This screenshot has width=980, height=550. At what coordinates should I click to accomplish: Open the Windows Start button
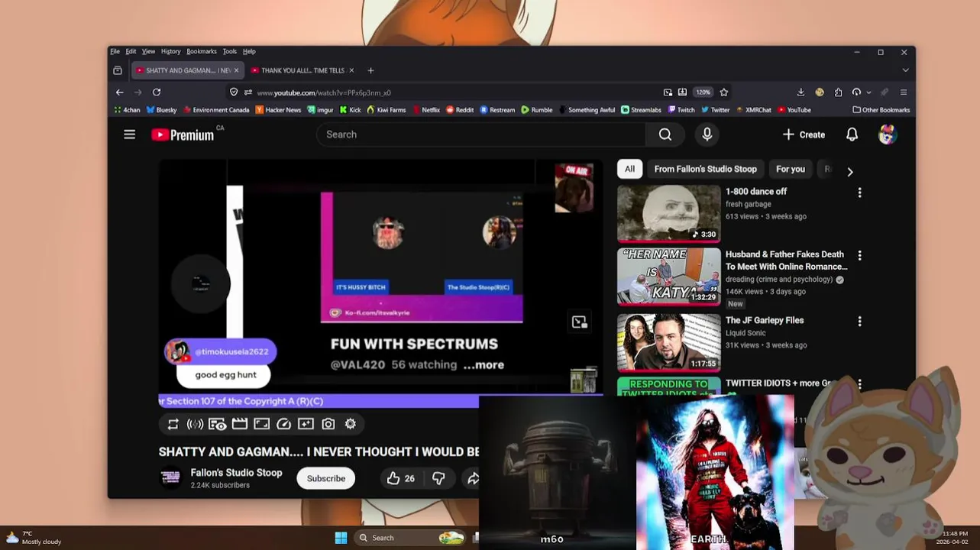click(341, 538)
